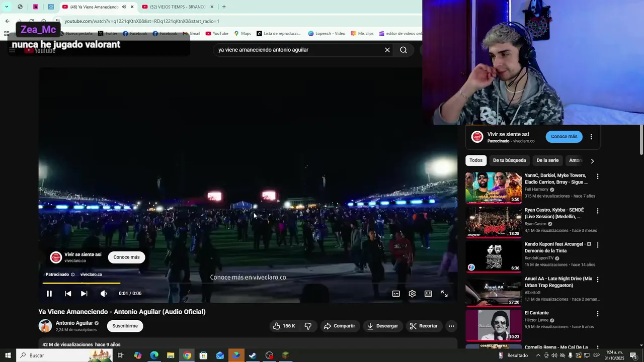644x362 pixels.
Task: Open File Explorer from taskbar
Action: 171,355
